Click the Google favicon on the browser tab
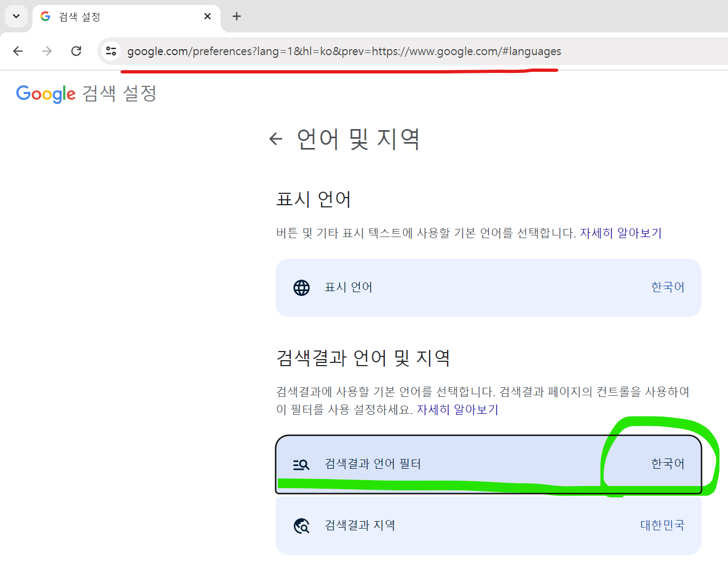Image resolution: width=728 pixels, height=587 pixels. click(45, 16)
